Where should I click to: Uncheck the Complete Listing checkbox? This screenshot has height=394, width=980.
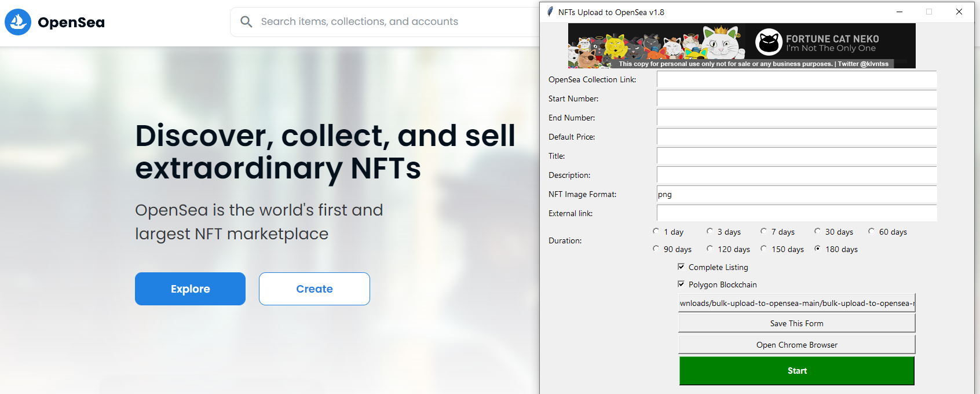click(681, 267)
